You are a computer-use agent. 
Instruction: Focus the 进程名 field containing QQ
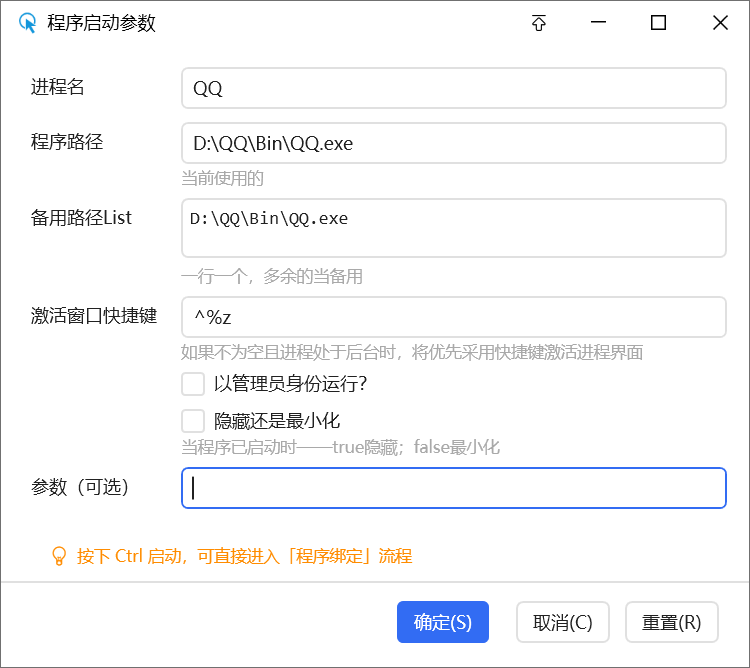pos(454,88)
